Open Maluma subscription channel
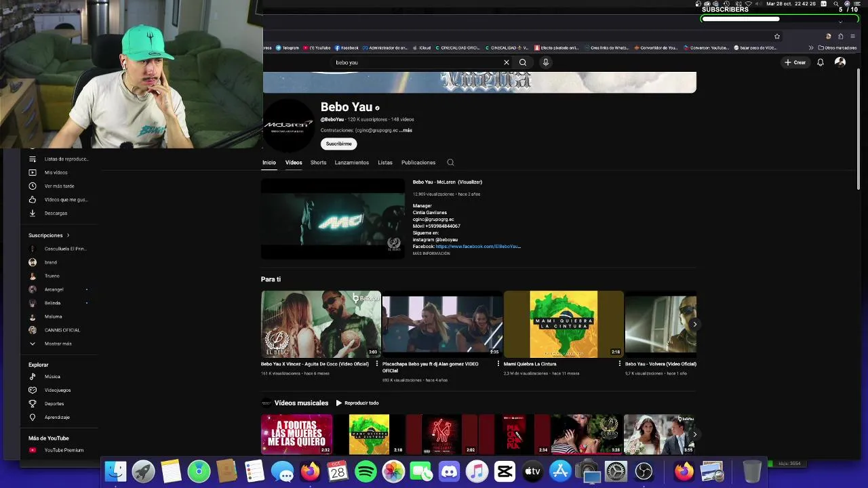This screenshot has width=868, height=488. (45, 317)
